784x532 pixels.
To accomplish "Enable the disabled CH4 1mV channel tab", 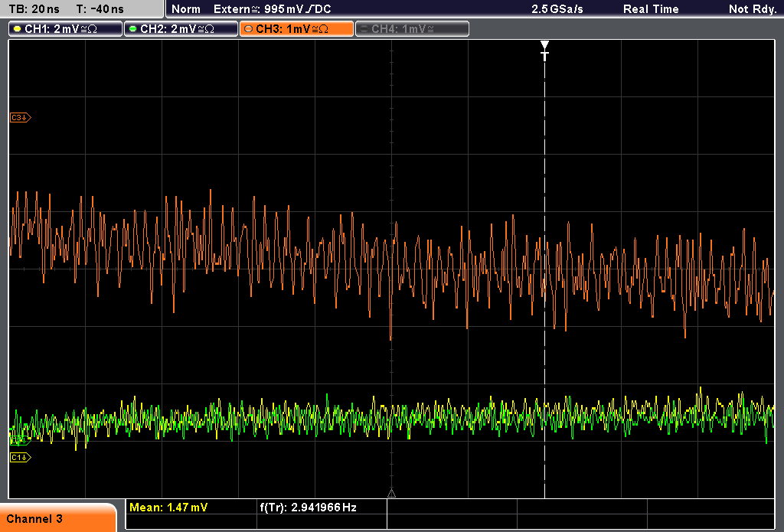I will [x=412, y=29].
